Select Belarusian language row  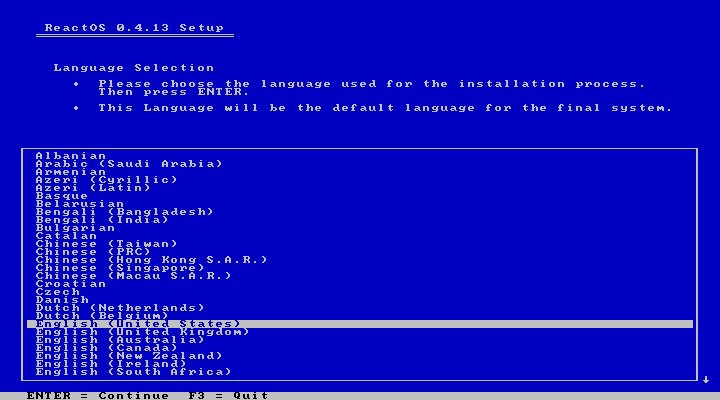[80, 204]
